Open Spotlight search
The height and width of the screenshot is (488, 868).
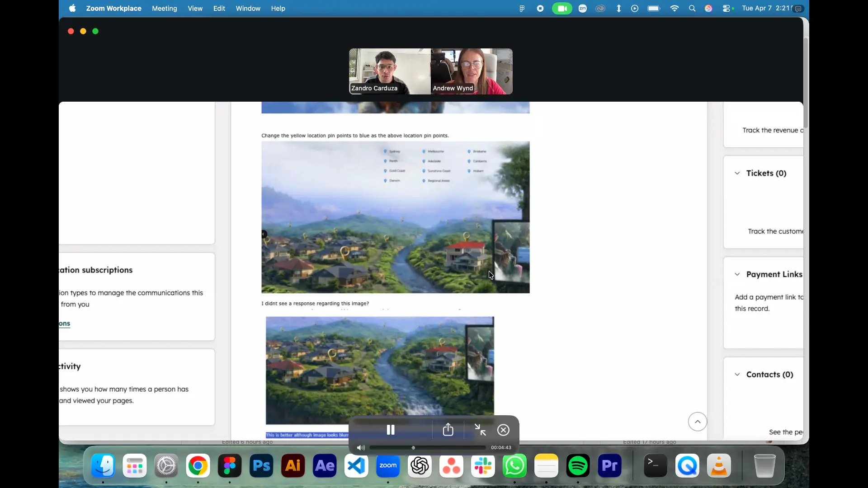(692, 8)
